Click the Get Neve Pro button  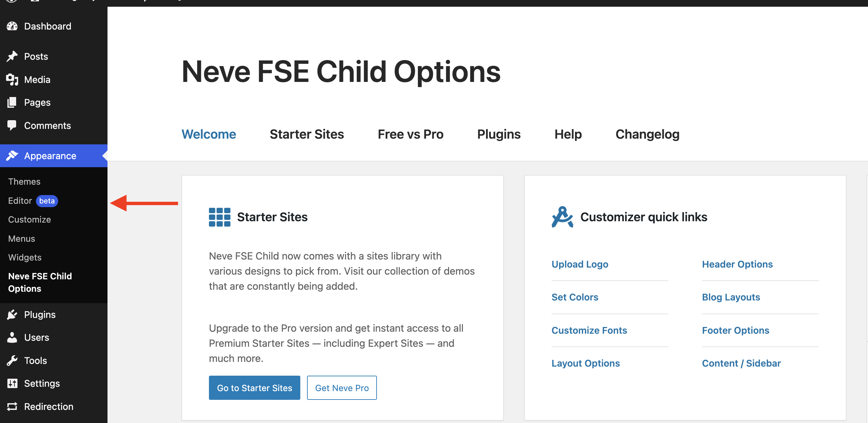(x=341, y=388)
